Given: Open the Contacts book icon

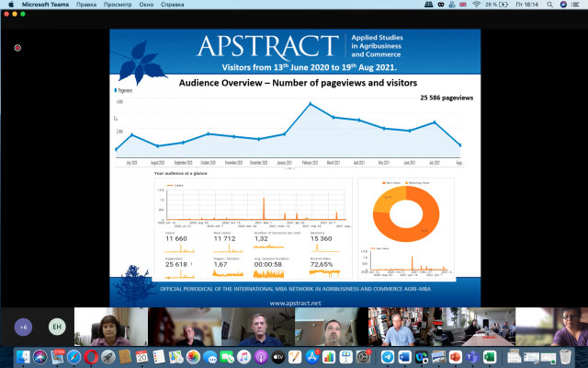Looking at the screenshot, I should pos(125,357).
